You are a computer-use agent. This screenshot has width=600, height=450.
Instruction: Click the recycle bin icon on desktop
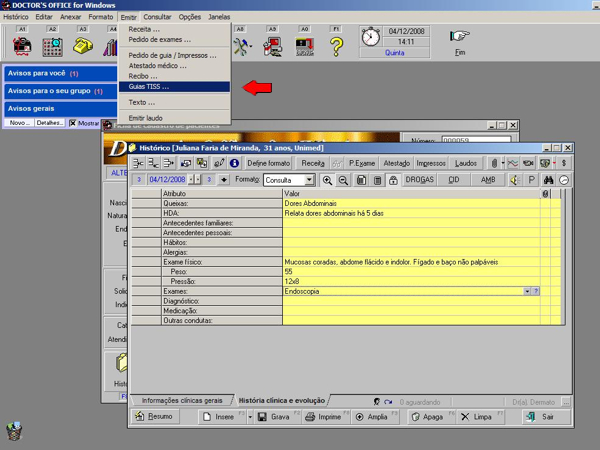point(13,432)
